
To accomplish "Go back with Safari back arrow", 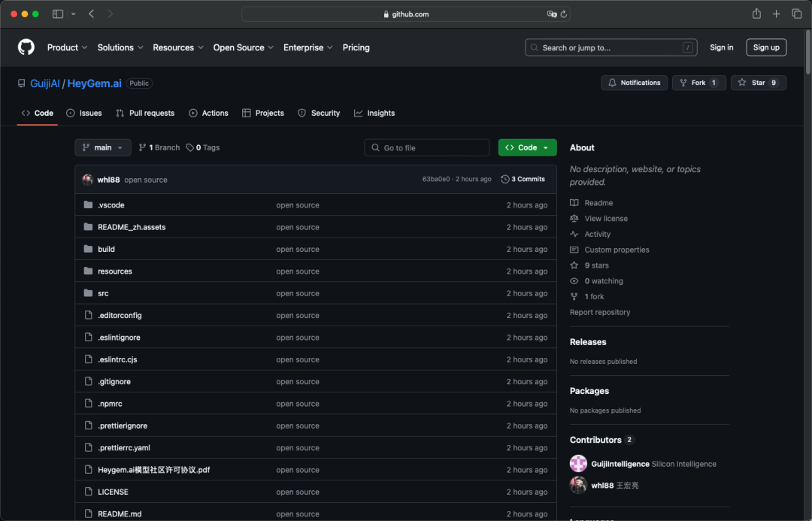I will [x=91, y=14].
